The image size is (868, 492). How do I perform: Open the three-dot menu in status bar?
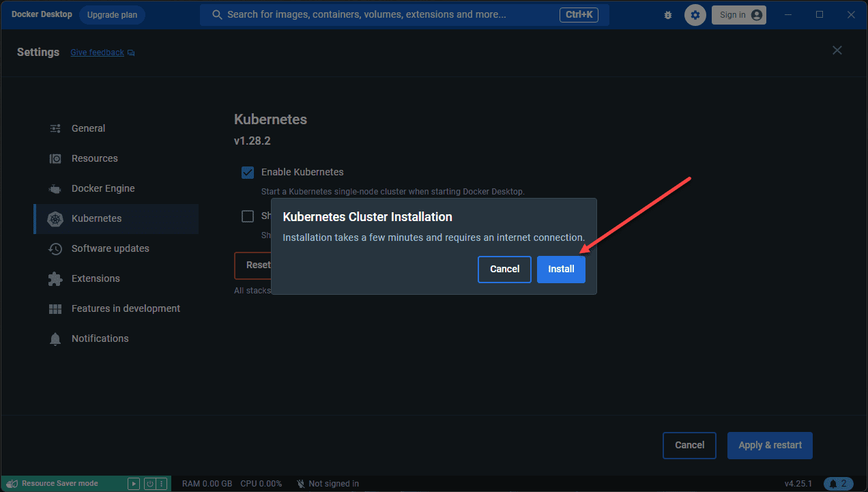click(162, 484)
